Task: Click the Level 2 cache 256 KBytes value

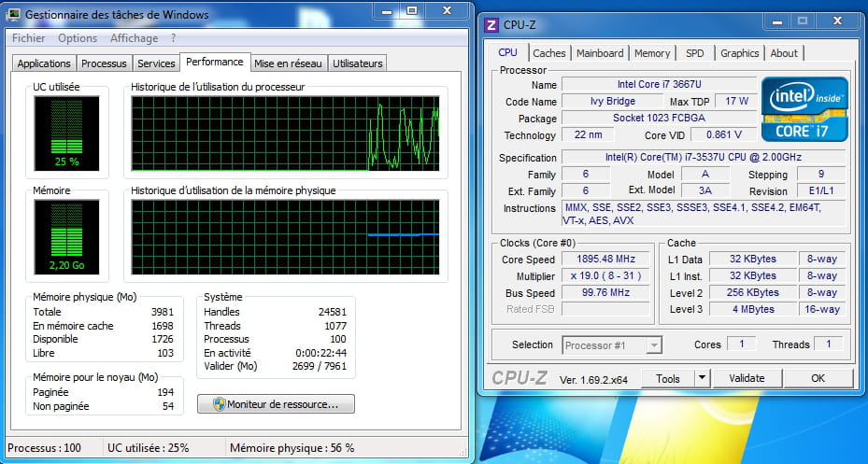Action: [x=753, y=292]
